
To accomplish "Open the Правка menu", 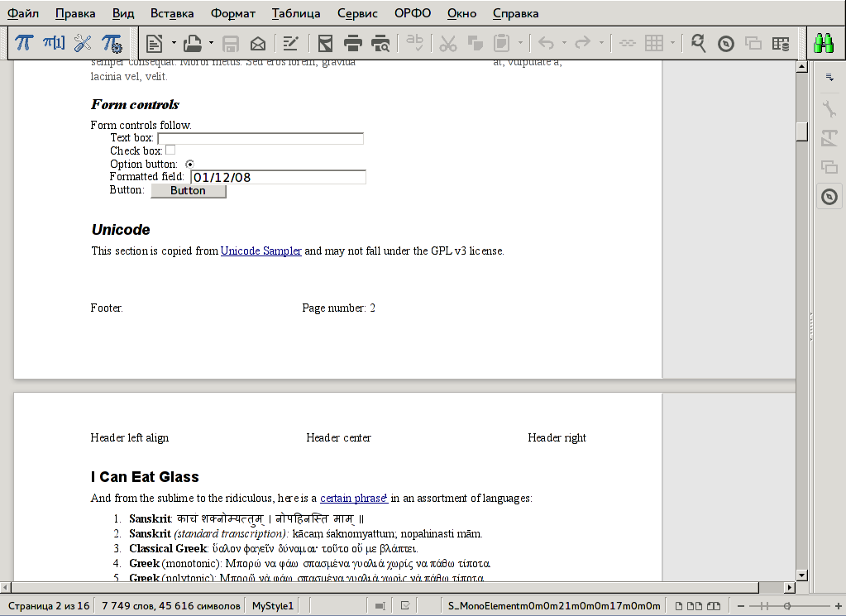I will (75, 13).
